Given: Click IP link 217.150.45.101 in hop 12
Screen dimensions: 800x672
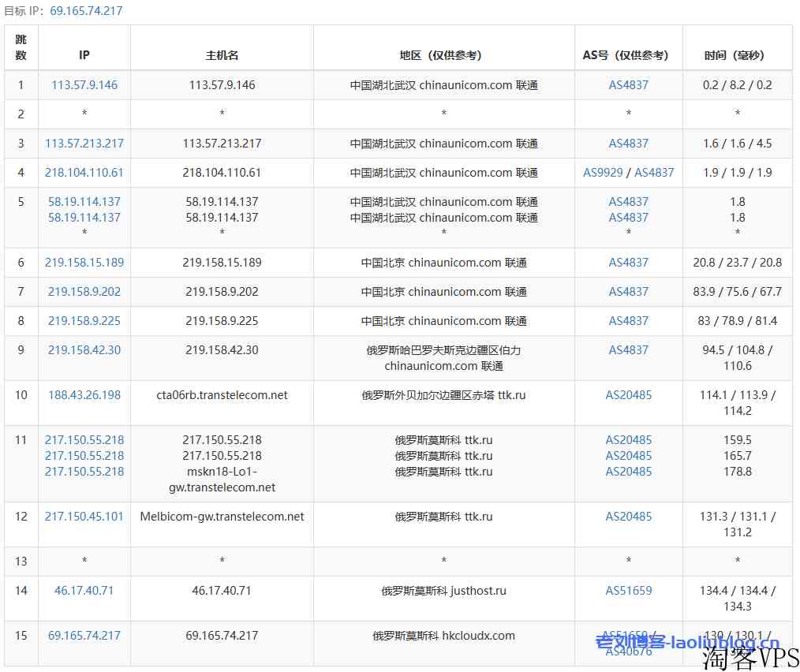Looking at the screenshot, I should (x=84, y=517).
